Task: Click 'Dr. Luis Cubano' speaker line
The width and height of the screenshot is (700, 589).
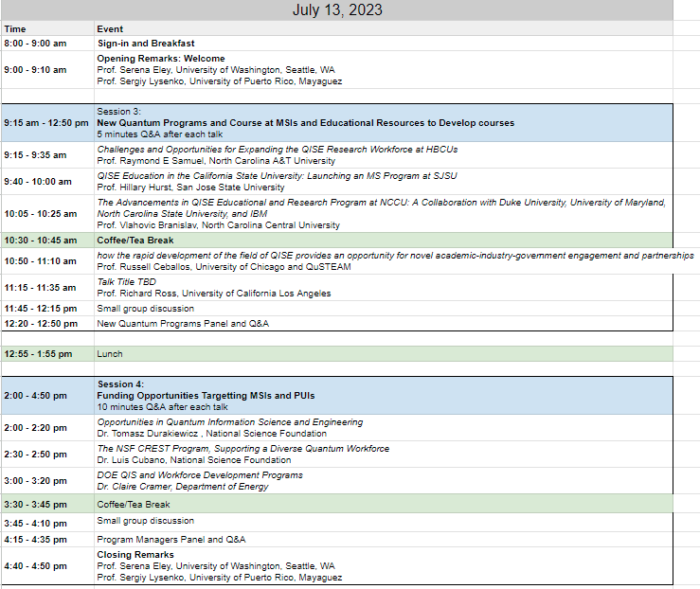Action: tap(194, 460)
